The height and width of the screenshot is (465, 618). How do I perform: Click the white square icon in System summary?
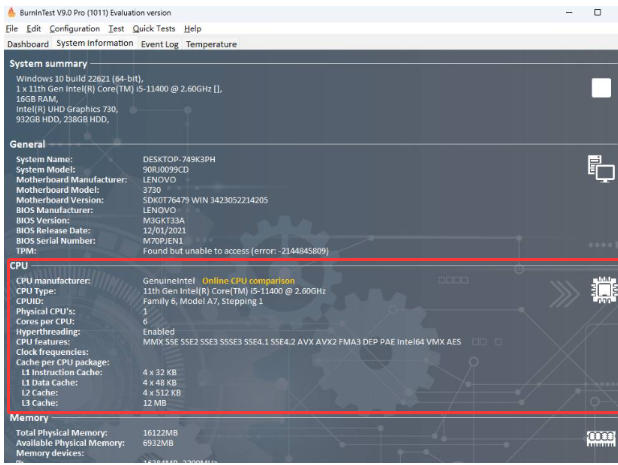coord(600,88)
